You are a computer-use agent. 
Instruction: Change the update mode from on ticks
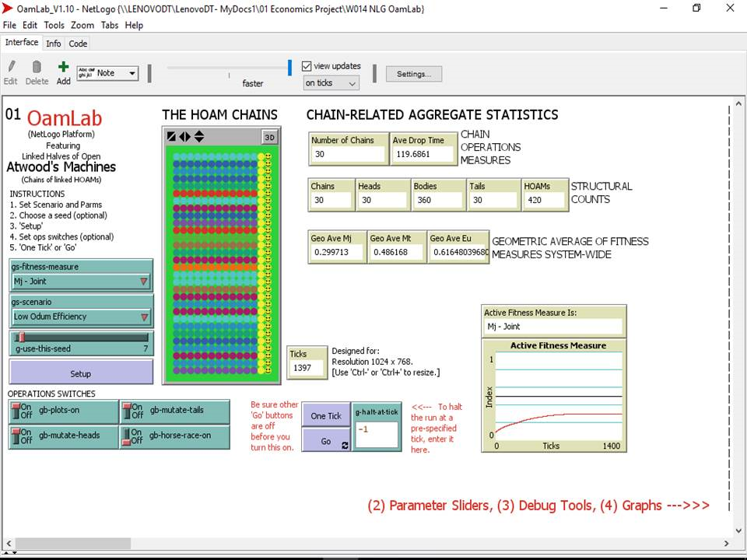click(330, 82)
